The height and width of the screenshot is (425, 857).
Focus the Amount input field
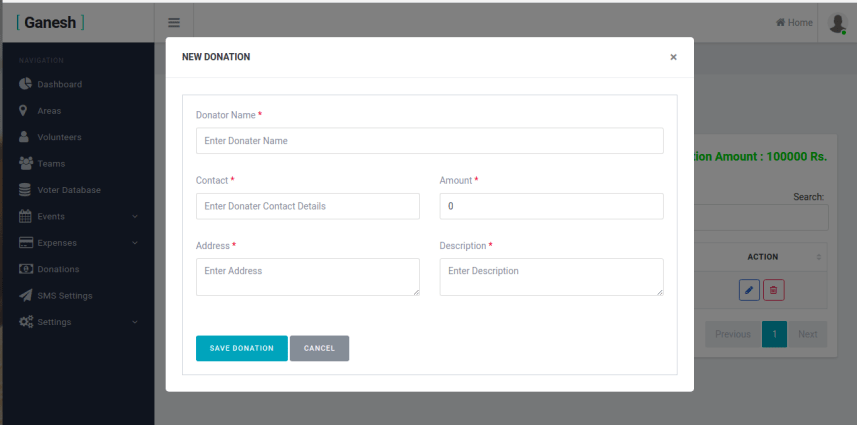pos(551,206)
